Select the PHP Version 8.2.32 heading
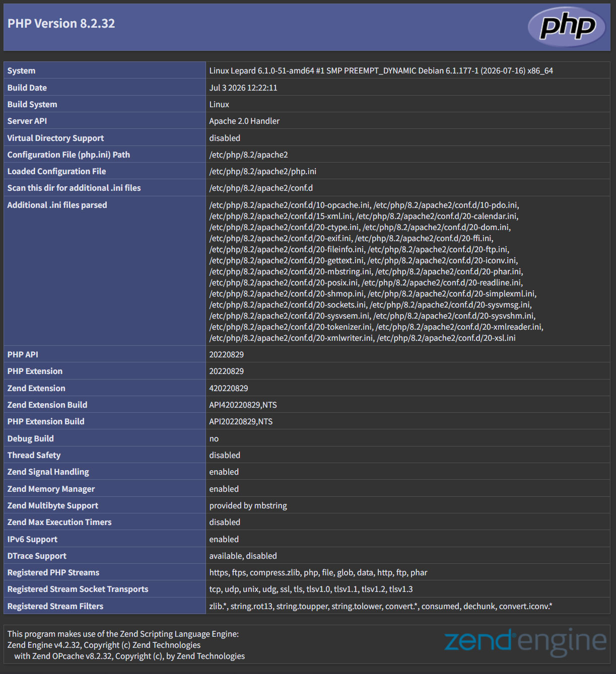This screenshot has width=616, height=674. [61, 24]
